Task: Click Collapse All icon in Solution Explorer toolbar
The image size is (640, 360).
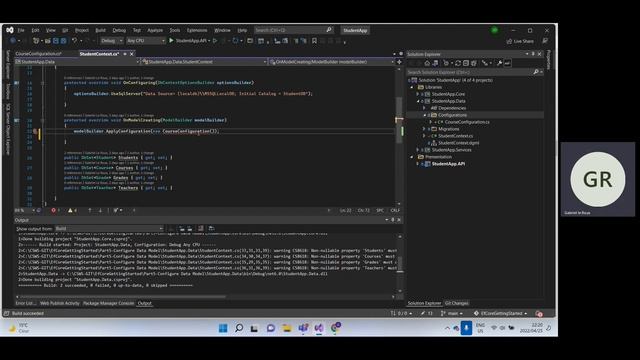Action: [x=466, y=63]
